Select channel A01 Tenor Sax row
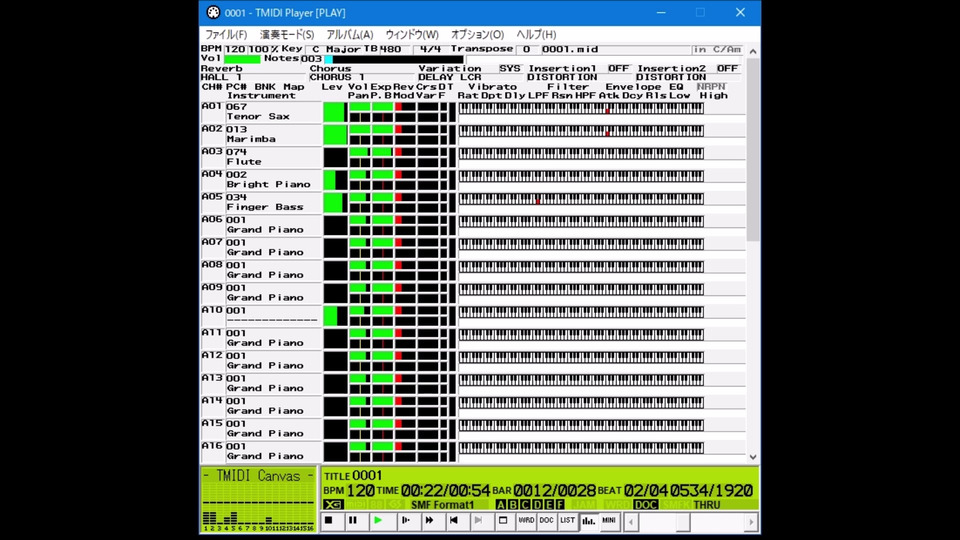Screen dimensions: 960x540 point(261,111)
